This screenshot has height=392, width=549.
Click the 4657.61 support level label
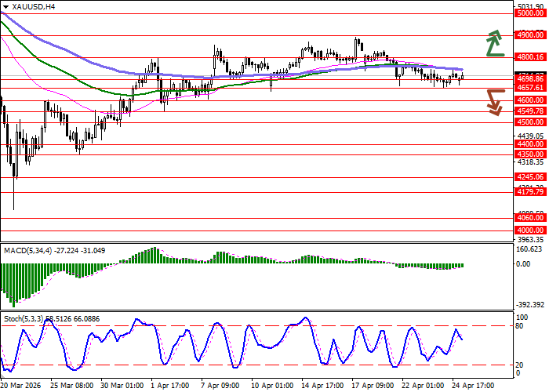pos(530,89)
